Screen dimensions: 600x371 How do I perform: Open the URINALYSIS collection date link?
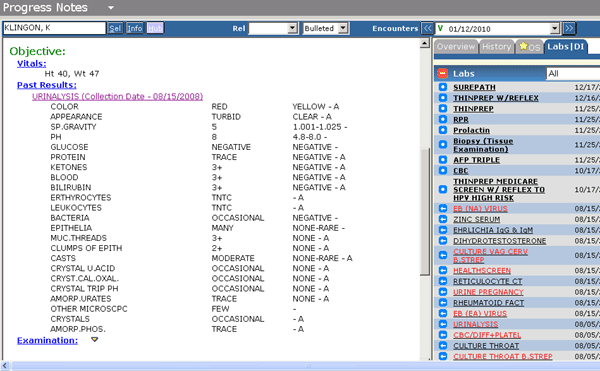(117, 96)
